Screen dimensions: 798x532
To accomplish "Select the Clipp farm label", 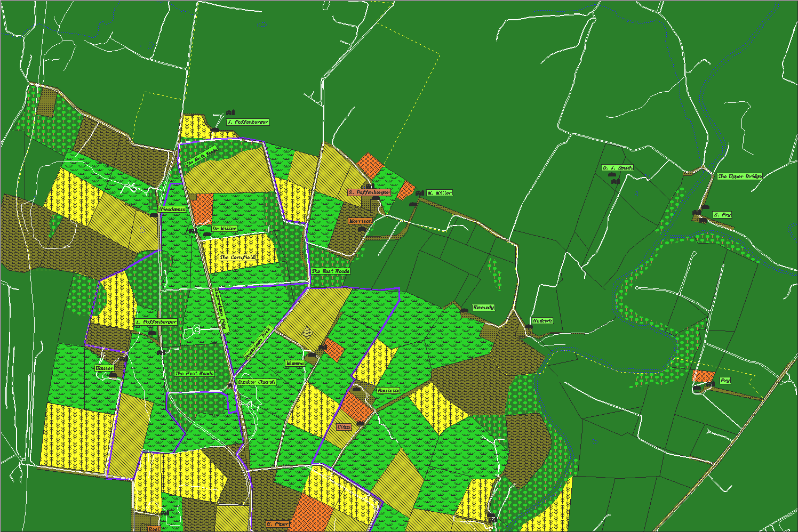I will tap(344, 427).
